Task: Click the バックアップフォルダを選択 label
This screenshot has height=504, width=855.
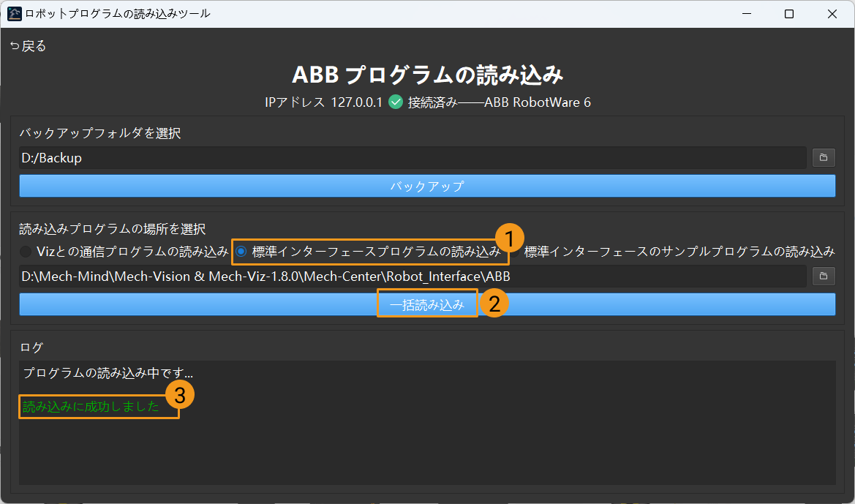Action: click(x=100, y=132)
